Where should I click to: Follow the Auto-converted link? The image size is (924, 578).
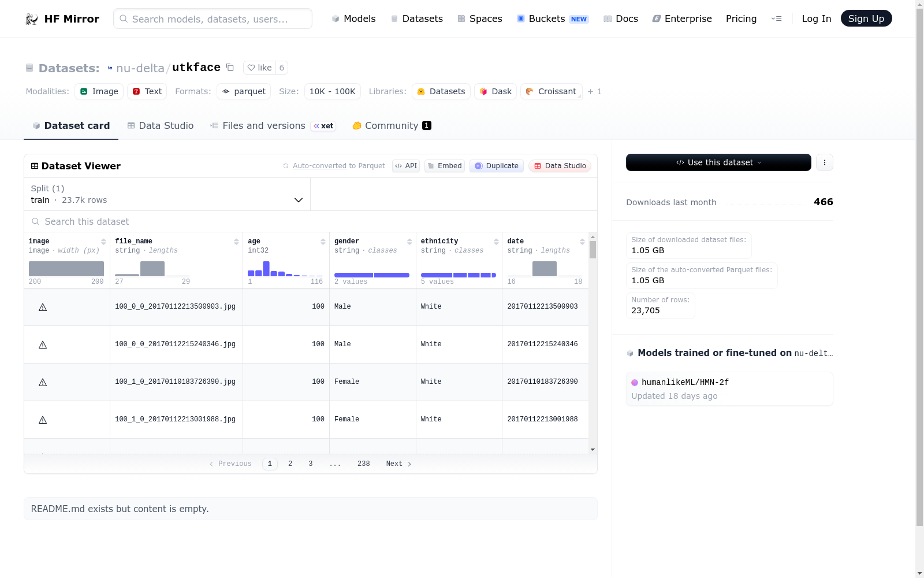tap(319, 166)
